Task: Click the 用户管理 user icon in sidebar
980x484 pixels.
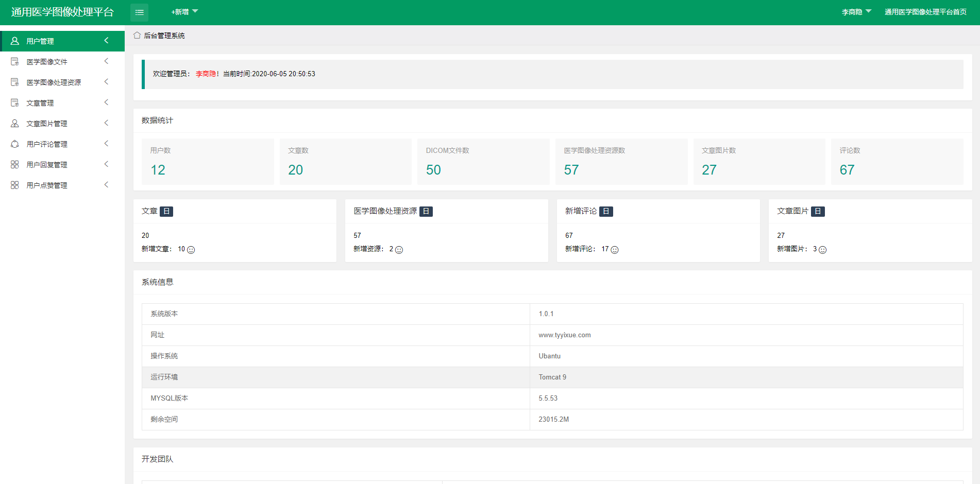Action: pyautogui.click(x=15, y=41)
